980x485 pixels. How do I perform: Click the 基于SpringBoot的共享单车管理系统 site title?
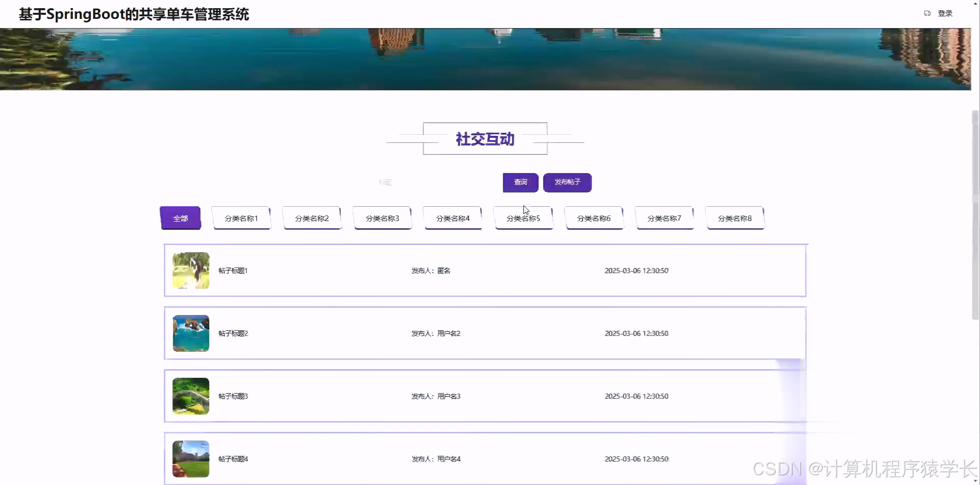click(133, 14)
